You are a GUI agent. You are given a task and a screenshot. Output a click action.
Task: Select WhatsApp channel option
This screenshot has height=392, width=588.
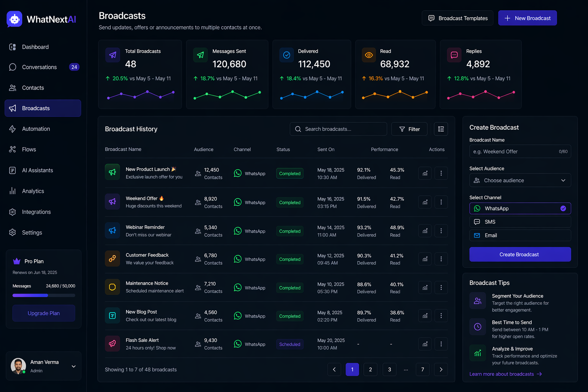(x=520, y=208)
